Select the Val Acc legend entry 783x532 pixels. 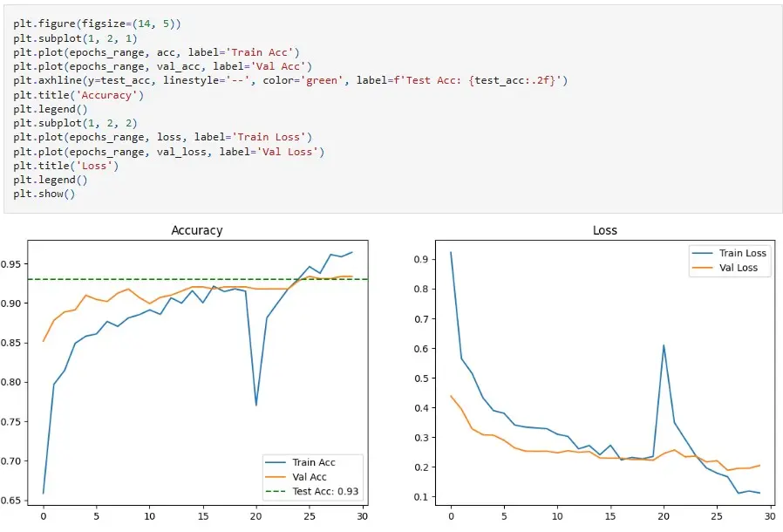[x=310, y=477]
